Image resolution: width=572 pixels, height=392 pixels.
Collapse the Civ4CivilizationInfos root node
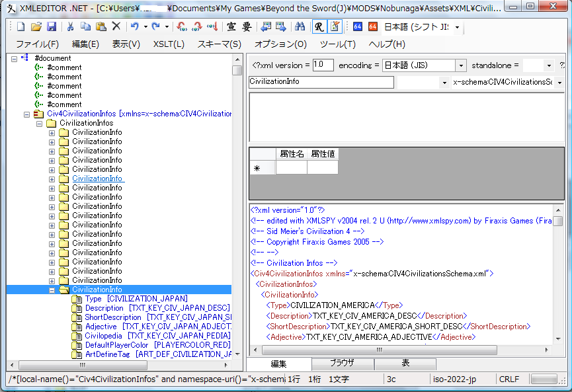coord(27,114)
